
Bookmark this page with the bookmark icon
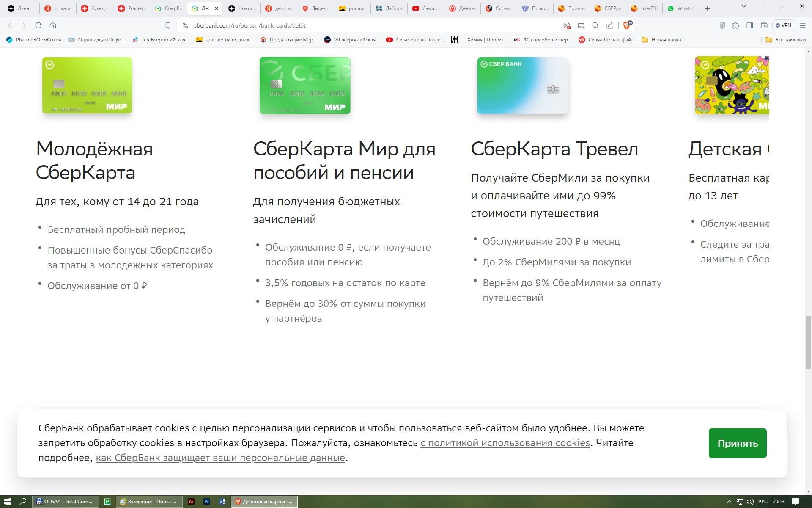coord(168,25)
